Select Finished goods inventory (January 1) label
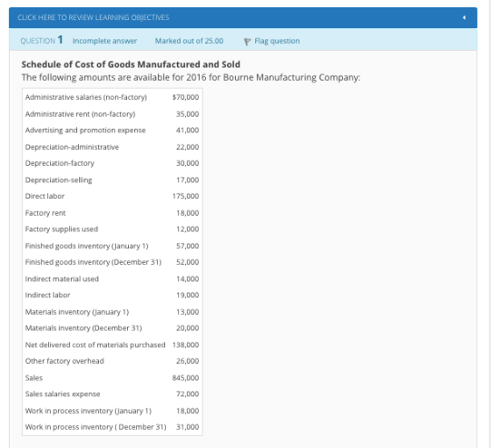The image size is (491, 448). 87,246
